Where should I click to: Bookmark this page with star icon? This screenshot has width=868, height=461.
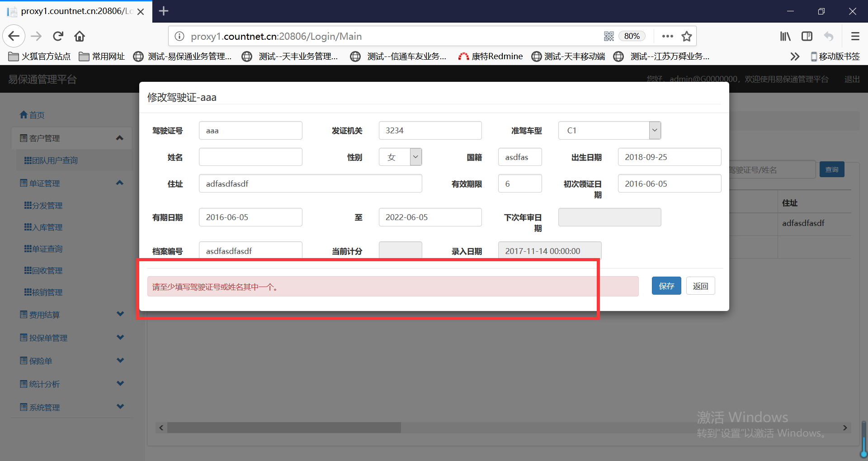687,36
